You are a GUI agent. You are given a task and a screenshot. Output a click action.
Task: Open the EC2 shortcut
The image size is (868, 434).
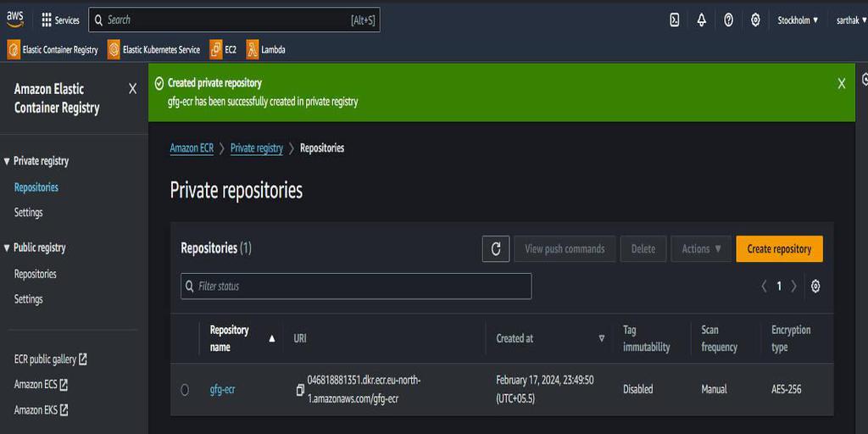click(223, 50)
